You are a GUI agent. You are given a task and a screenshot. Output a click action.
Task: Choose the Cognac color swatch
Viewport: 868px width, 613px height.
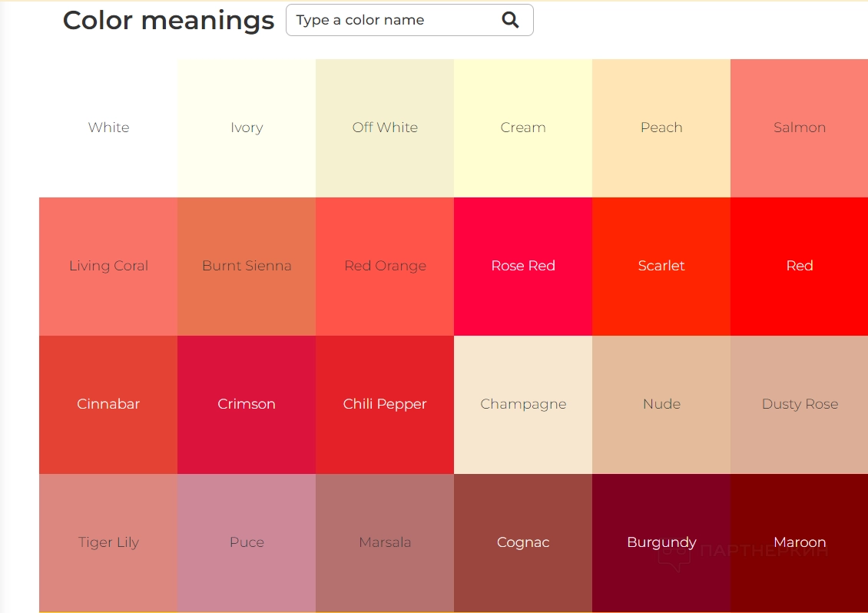523,542
